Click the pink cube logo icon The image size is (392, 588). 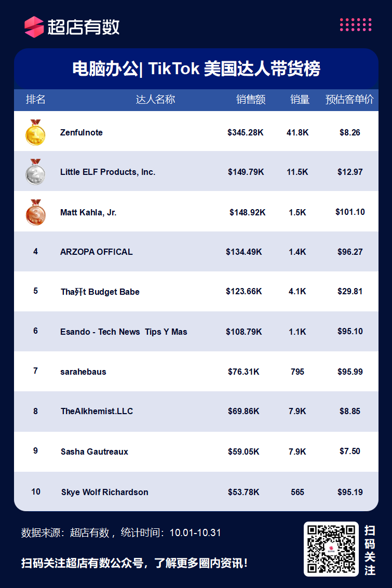(x=34, y=27)
